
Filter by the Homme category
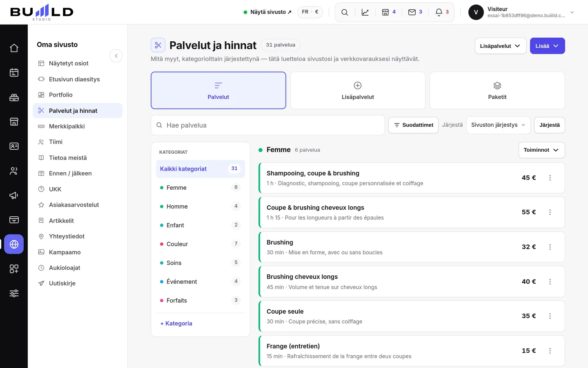200,206
